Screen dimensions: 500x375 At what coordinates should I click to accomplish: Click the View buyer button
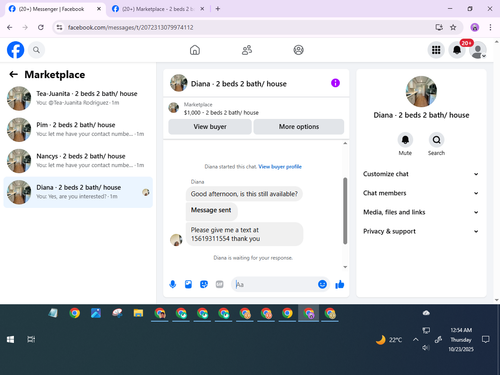(x=210, y=127)
